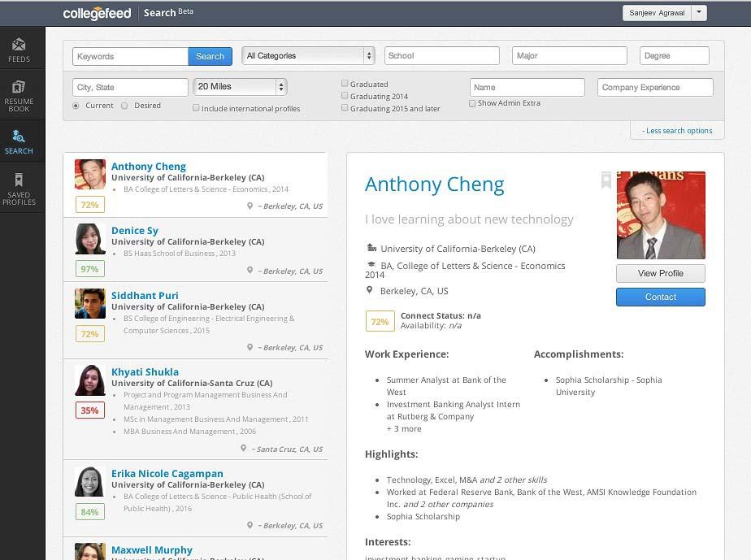Focus the City, State input field
The image size is (751, 560).
tap(130, 87)
